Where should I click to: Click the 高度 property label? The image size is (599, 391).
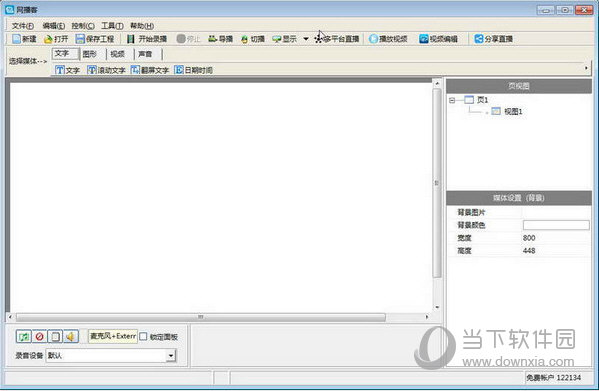point(464,251)
